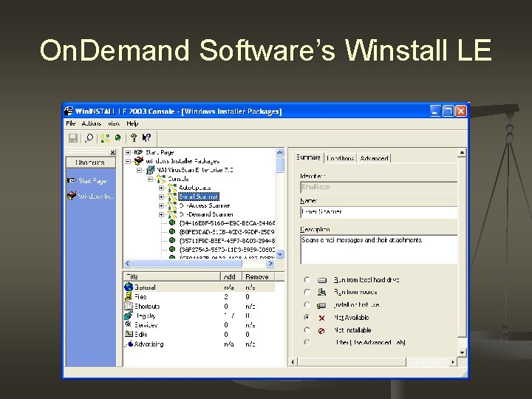
Task: Click the AutoUpdate feature icon
Action: tap(172, 188)
